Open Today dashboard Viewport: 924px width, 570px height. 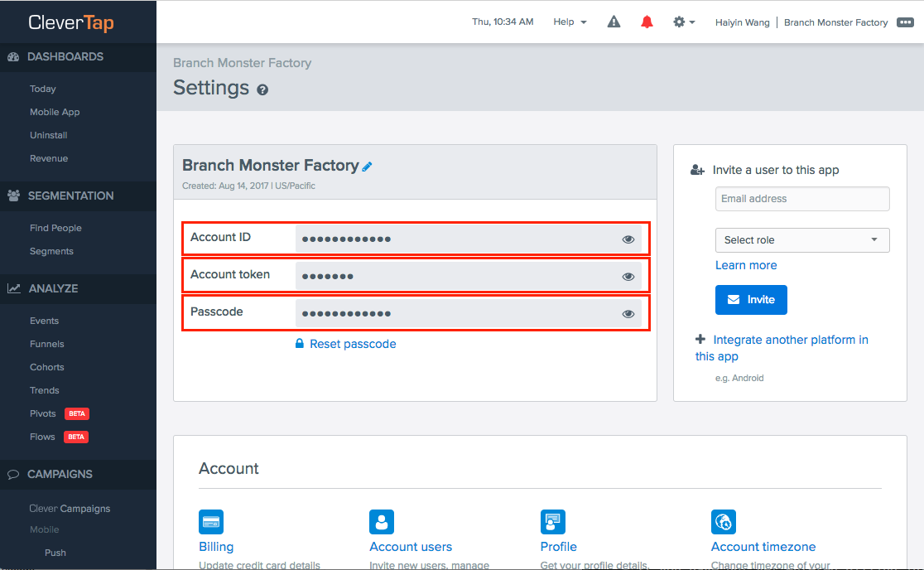tap(43, 89)
